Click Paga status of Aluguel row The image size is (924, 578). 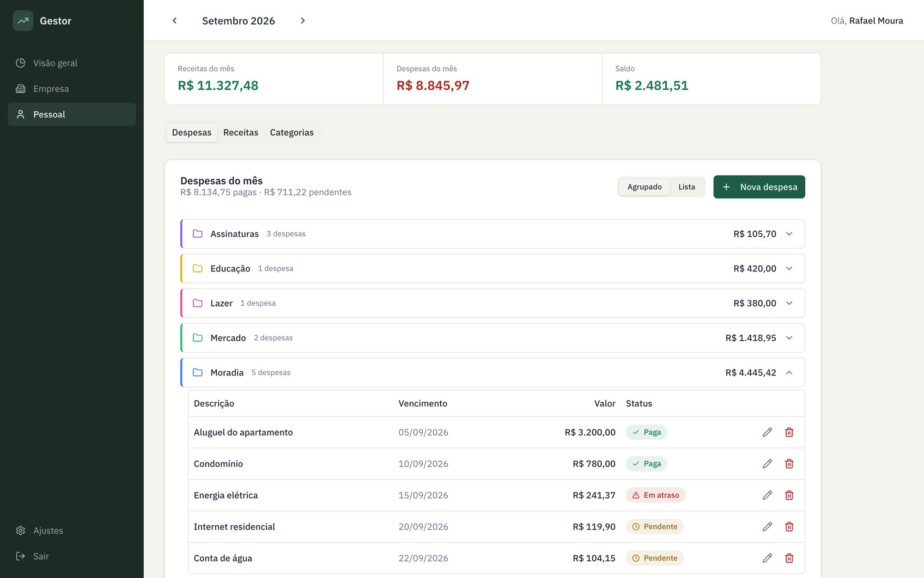pyautogui.click(x=646, y=432)
